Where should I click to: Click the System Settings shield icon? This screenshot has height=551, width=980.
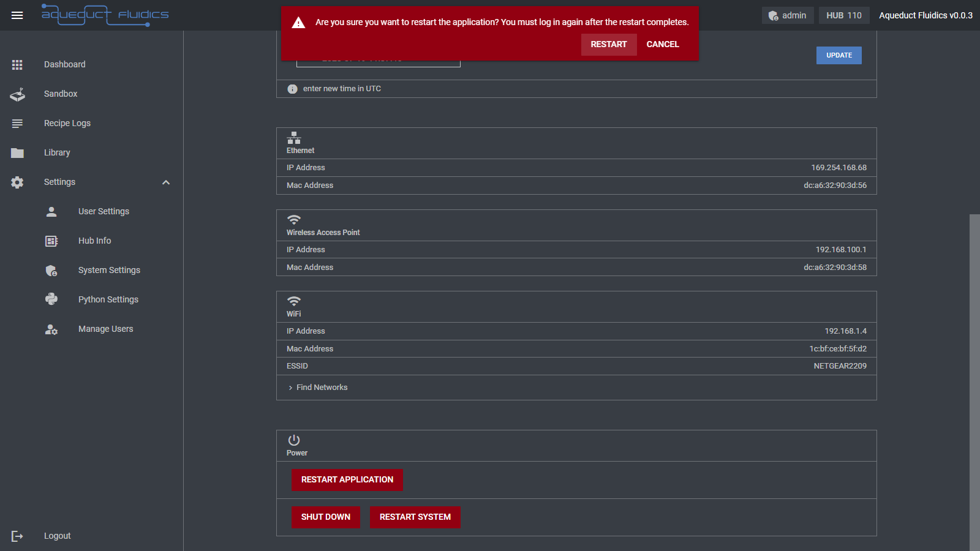[51, 270]
